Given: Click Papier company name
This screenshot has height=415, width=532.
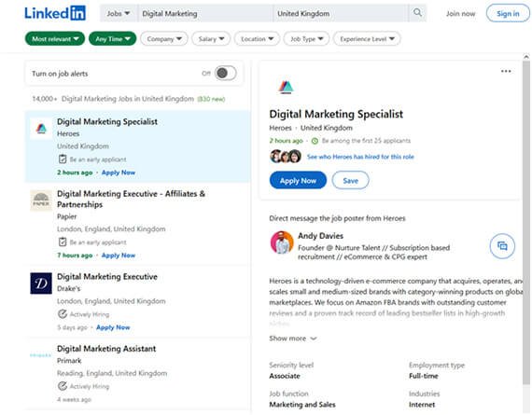Looking at the screenshot, I should 67,216.
